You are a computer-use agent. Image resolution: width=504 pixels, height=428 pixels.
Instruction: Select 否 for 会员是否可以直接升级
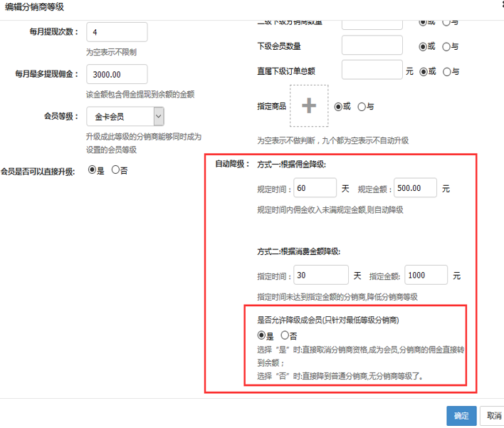click(x=115, y=170)
